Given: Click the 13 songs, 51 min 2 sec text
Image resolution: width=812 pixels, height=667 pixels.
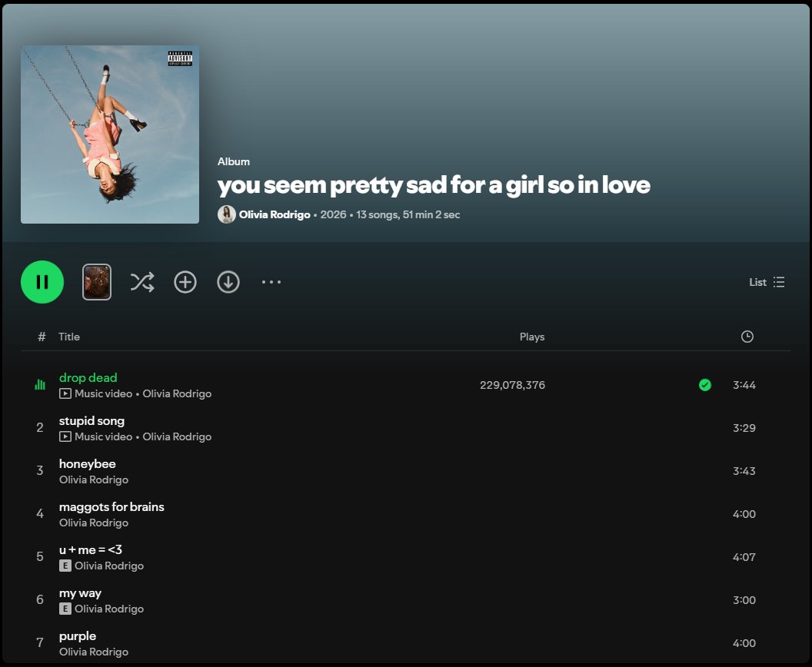Looking at the screenshot, I should tap(408, 214).
